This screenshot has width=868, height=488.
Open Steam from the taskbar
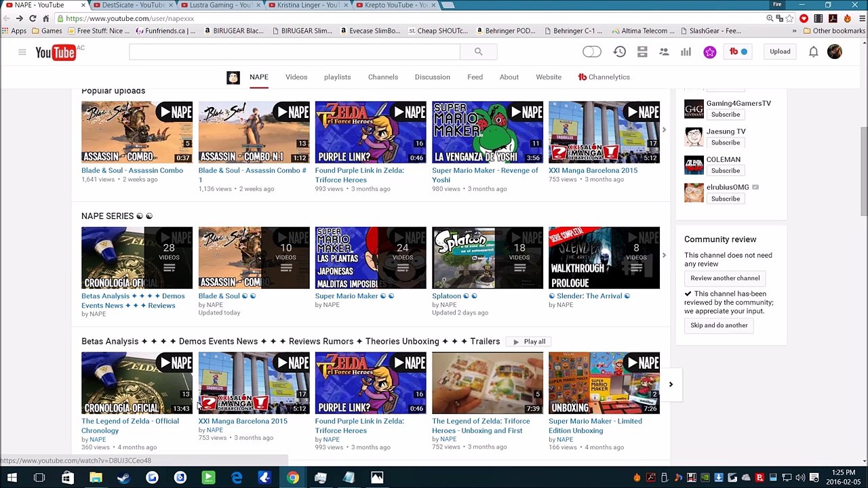123,478
